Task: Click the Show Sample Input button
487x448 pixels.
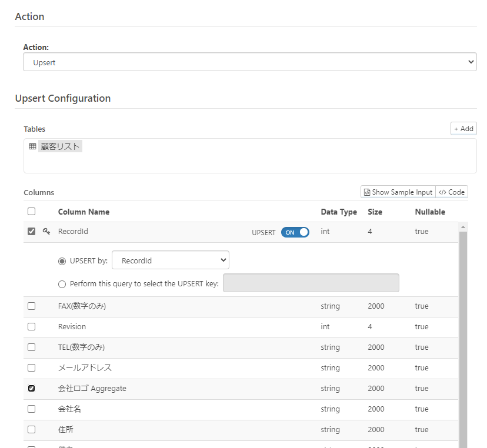Action: (398, 192)
